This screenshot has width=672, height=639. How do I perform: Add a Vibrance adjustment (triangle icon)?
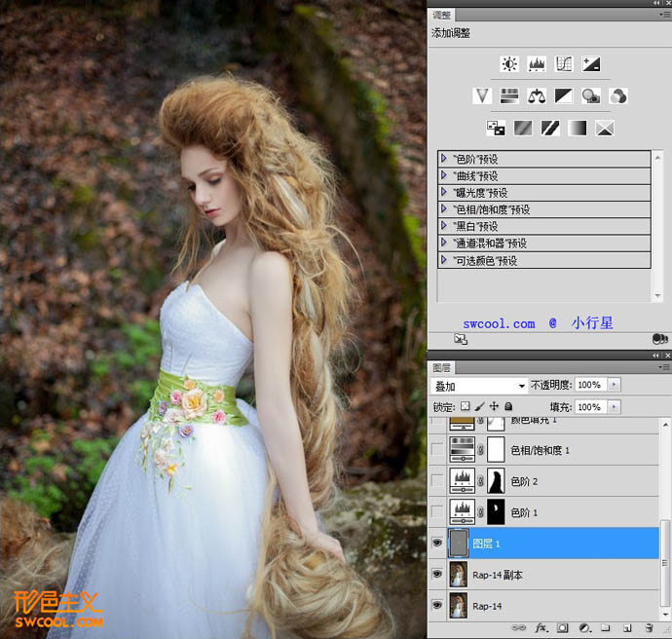(481, 95)
